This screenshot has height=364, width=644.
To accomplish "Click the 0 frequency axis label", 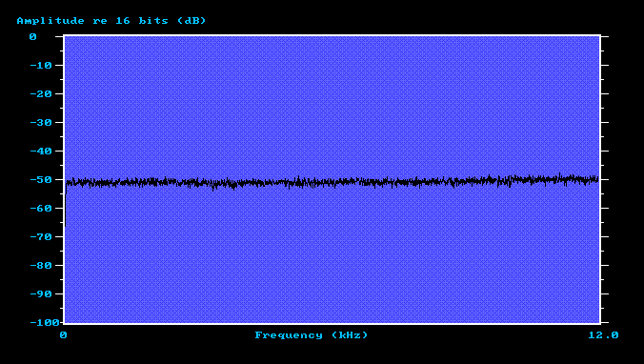I will point(63,335).
